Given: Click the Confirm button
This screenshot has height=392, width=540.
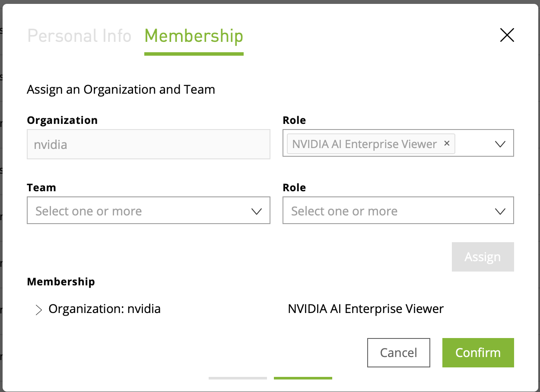Looking at the screenshot, I should pyautogui.click(x=478, y=353).
